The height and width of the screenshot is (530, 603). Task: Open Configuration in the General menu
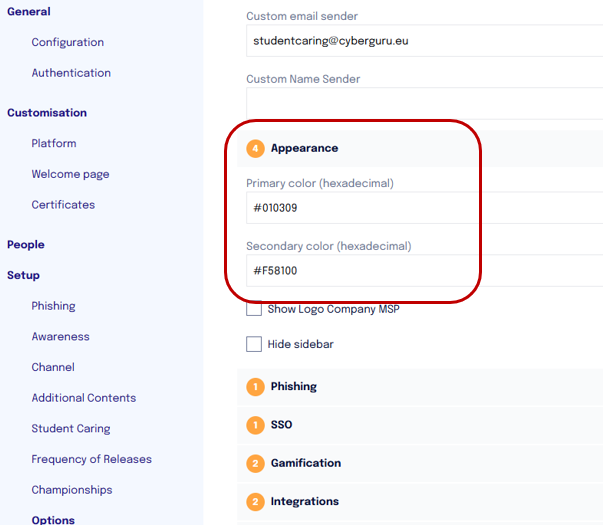67,42
